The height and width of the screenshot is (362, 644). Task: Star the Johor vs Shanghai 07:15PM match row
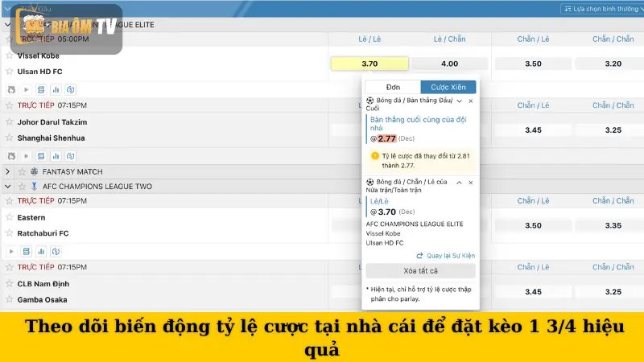(10, 105)
